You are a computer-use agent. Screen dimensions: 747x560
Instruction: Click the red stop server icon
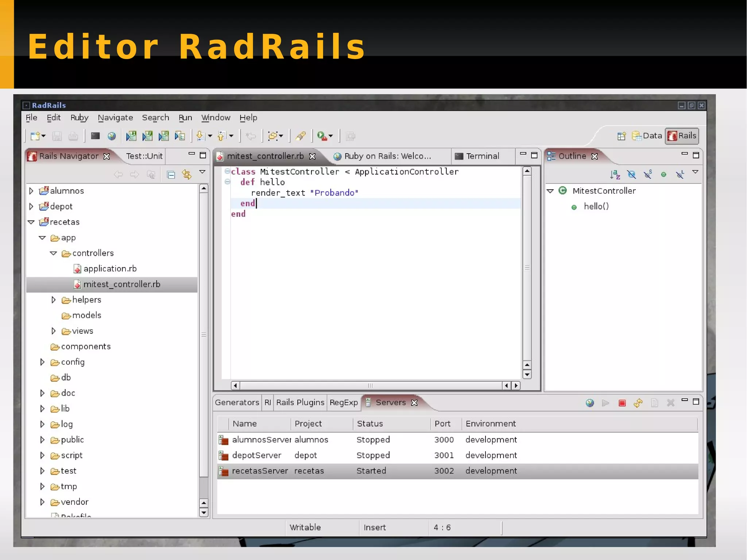[x=622, y=403]
